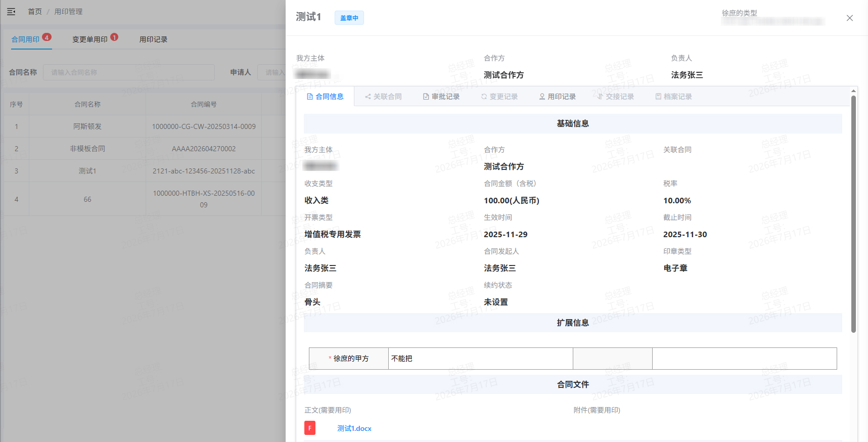Click the header 负责人 value 法务张三
The width and height of the screenshot is (868, 442).
(687, 75)
